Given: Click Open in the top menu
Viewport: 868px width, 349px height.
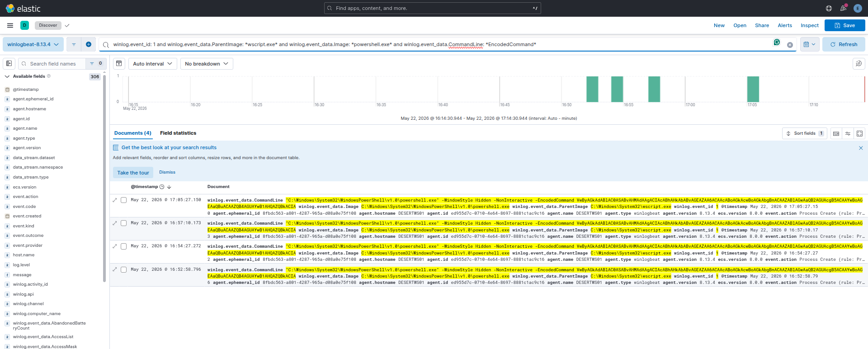Looking at the screenshot, I should click(740, 25).
